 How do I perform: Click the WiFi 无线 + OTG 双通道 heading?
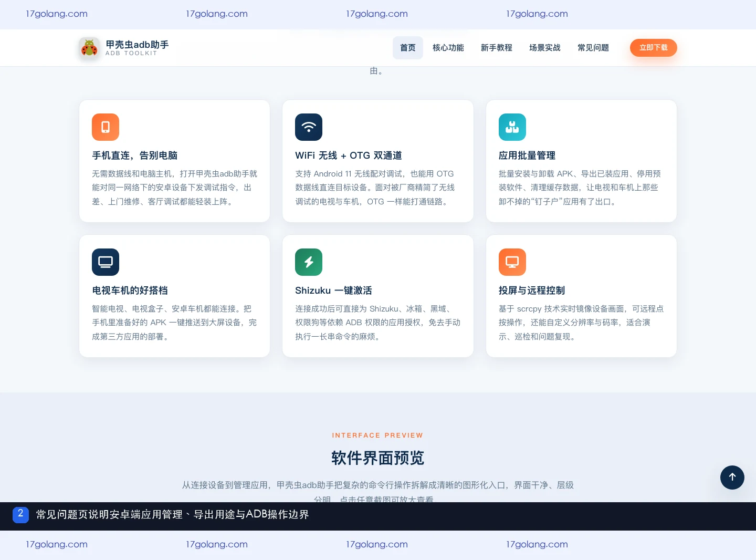pyautogui.click(x=349, y=155)
